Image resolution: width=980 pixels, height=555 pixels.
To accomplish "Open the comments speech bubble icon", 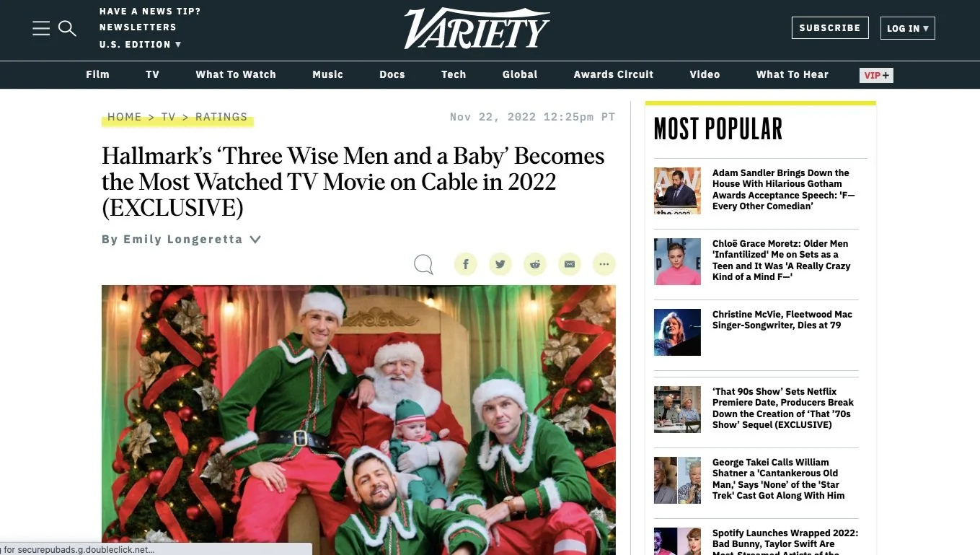I will pyautogui.click(x=423, y=265).
